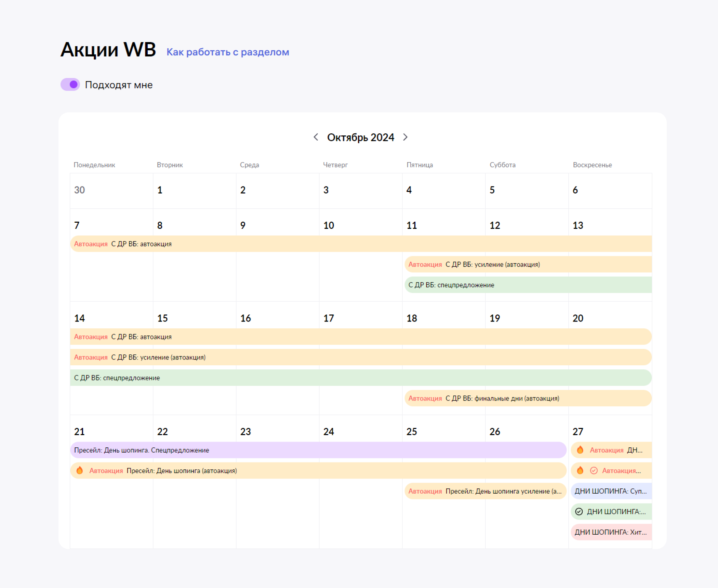
Task: Click checkmark icon on green ДНИ ШОПИНГА bar
Action: click(579, 512)
